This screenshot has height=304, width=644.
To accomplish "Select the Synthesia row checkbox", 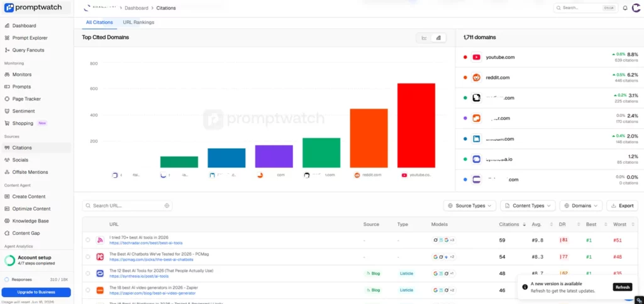I will [x=88, y=273].
